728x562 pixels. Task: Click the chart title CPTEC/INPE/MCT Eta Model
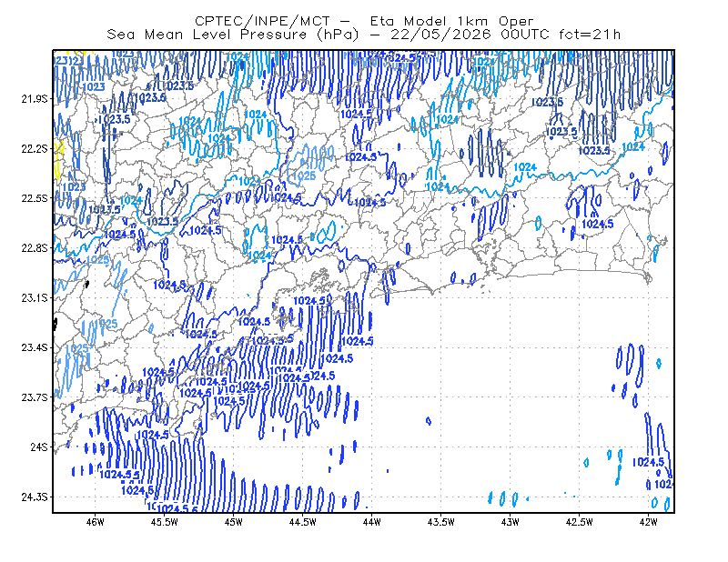(x=364, y=21)
